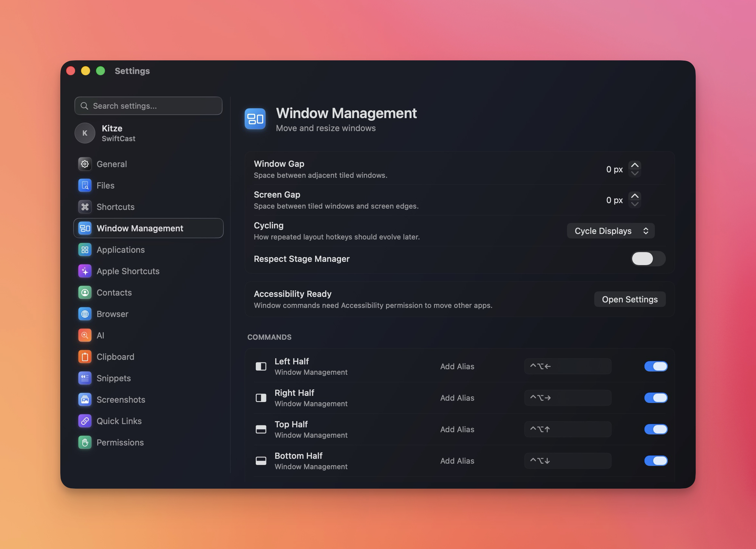Viewport: 756px width, 549px height.
Task: Open Apple Shortcuts settings
Action: [x=148, y=271]
